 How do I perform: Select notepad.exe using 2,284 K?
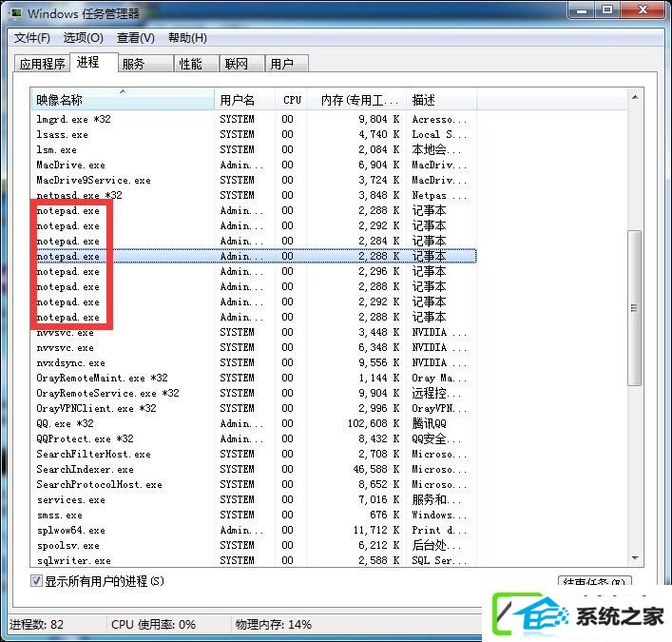tap(254, 241)
